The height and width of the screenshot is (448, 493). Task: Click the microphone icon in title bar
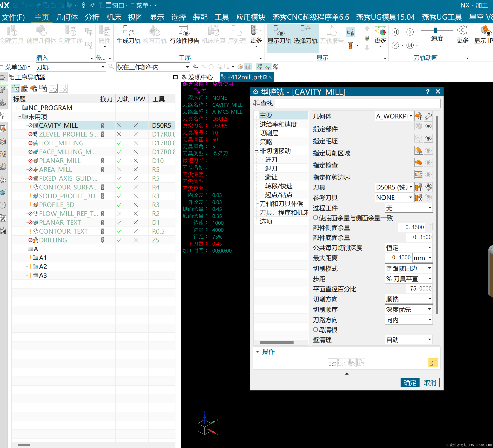[83, 5]
